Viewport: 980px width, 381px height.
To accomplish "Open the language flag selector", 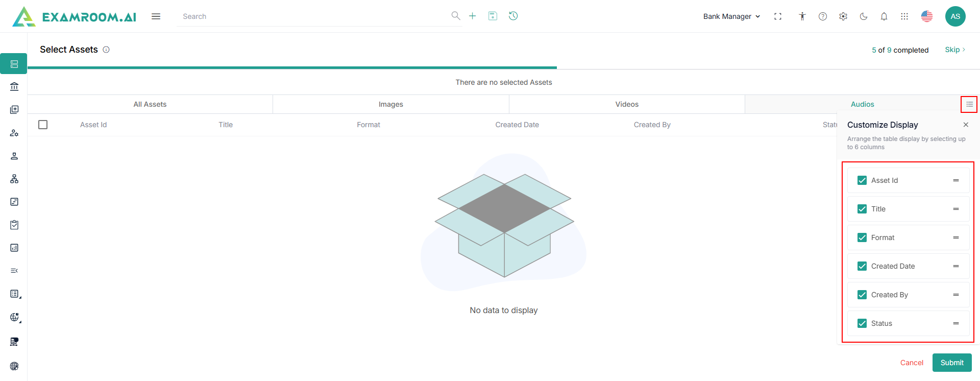I will point(927,16).
